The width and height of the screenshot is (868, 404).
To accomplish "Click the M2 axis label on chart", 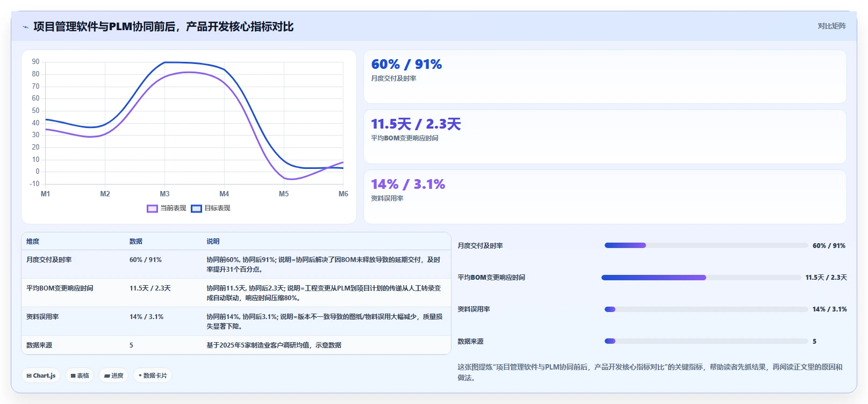I will pyautogui.click(x=105, y=194).
